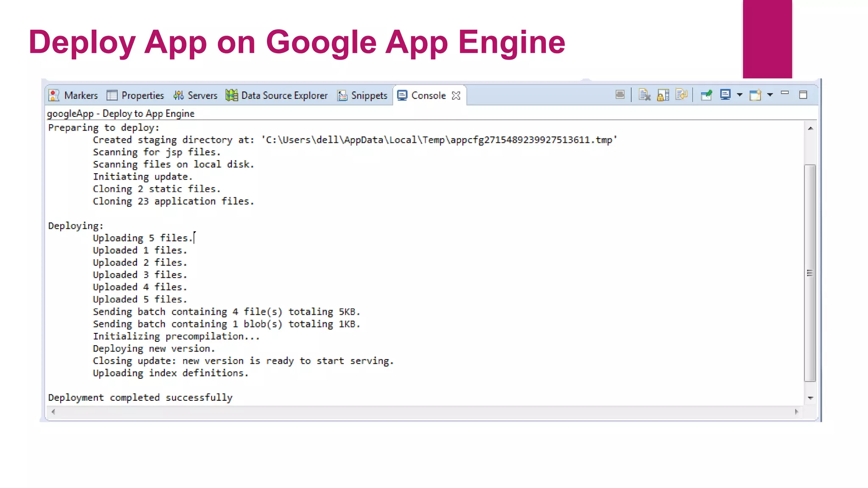Image resolution: width=868 pixels, height=488 pixels.
Task: Click 'Uploaded 4 files.' line
Action: 140,287
